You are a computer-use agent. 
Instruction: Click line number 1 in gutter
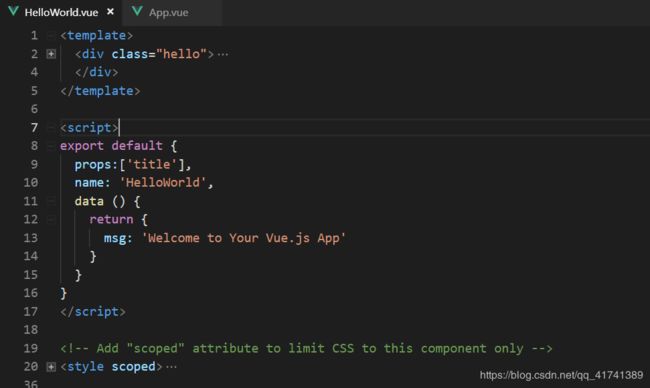34,36
